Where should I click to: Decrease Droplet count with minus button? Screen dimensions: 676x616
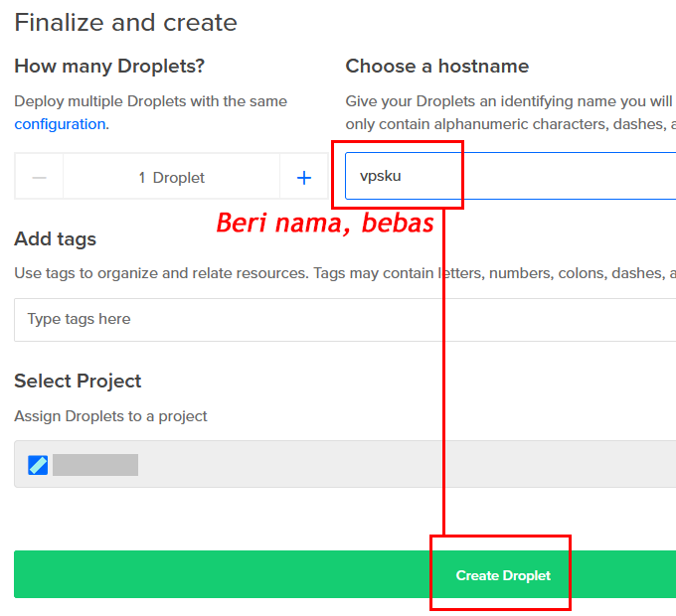39,178
